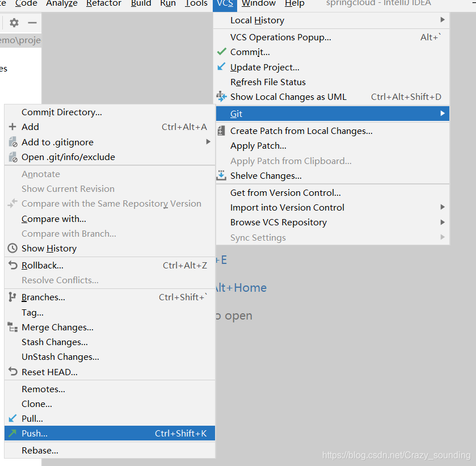Choose Update Project...
Image resolution: width=476 pixels, height=466 pixels.
pos(331,67)
